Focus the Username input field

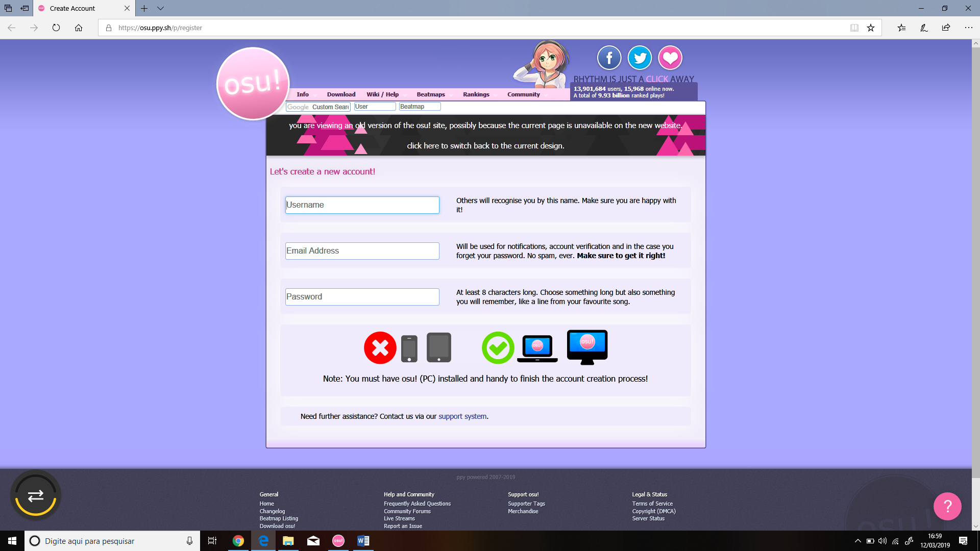362,205
